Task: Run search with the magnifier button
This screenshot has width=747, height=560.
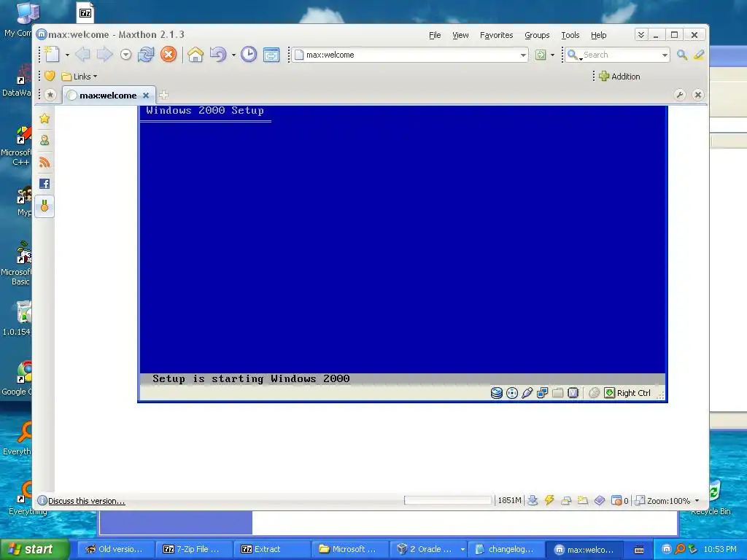Action: pos(682,55)
